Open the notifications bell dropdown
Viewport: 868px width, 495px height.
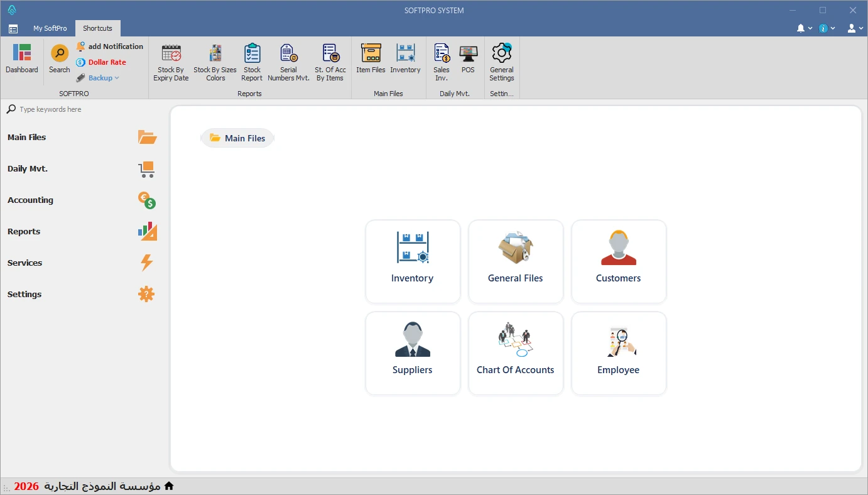(x=804, y=28)
